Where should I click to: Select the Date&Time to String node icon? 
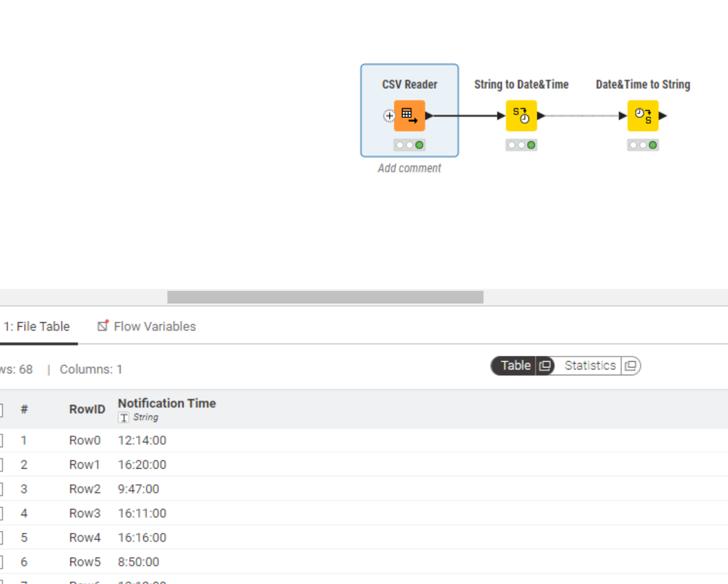tap(642, 116)
